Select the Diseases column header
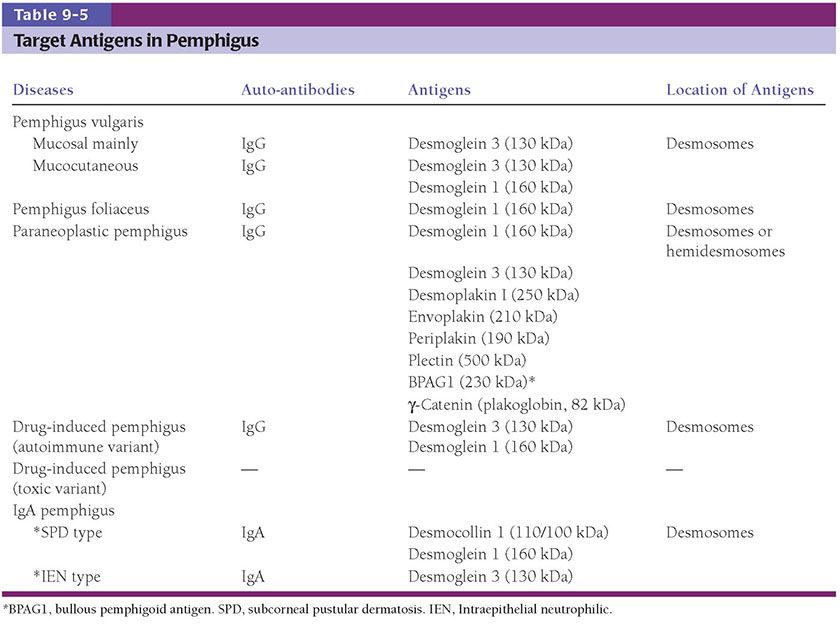This screenshot has height=625, width=840. click(x=43, y=90)
